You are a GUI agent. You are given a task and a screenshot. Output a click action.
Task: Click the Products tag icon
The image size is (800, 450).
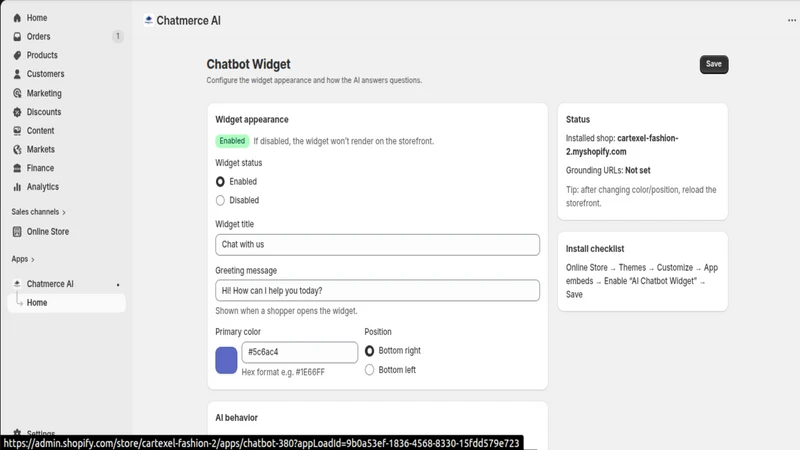click(17, 55)
